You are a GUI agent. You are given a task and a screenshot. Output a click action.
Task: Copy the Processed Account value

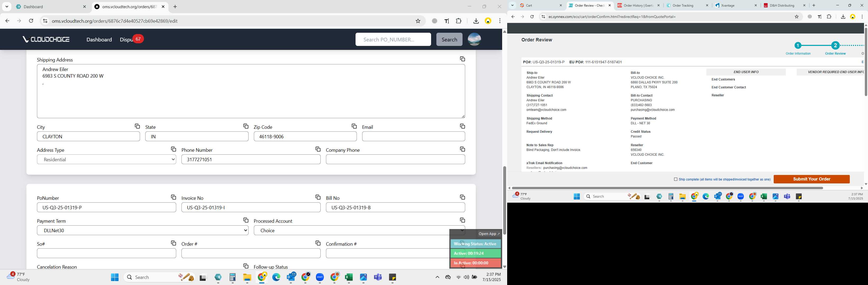point(462,220)
